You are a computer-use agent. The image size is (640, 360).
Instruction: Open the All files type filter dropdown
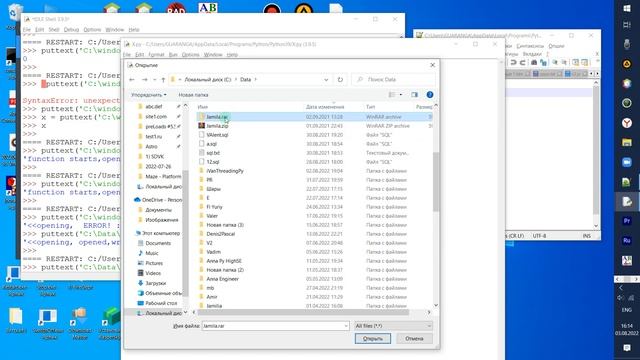click(393, 326)
